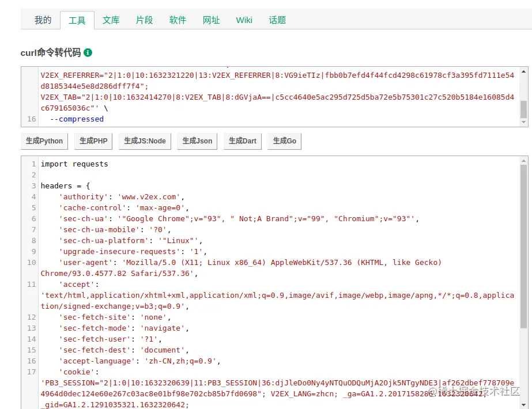Screen dimensions: 532x409
Task: Click the 'accept-language': 'zh-CN,zh;q=0.9' line
Action: [x=139, y=361]
